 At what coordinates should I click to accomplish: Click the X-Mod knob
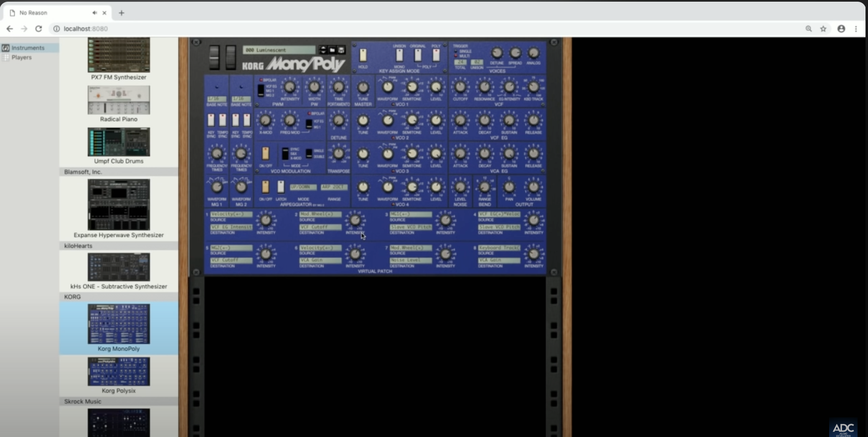(265, 121)
